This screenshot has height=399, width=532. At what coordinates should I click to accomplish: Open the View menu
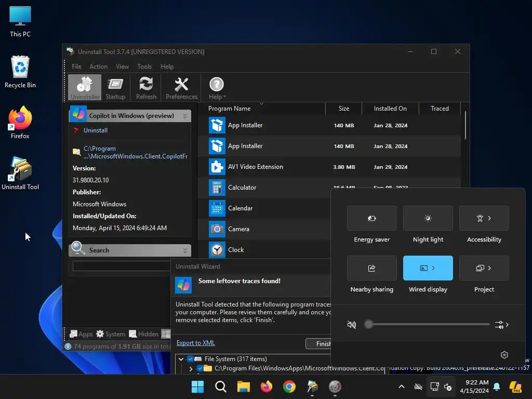pos(122,66)
